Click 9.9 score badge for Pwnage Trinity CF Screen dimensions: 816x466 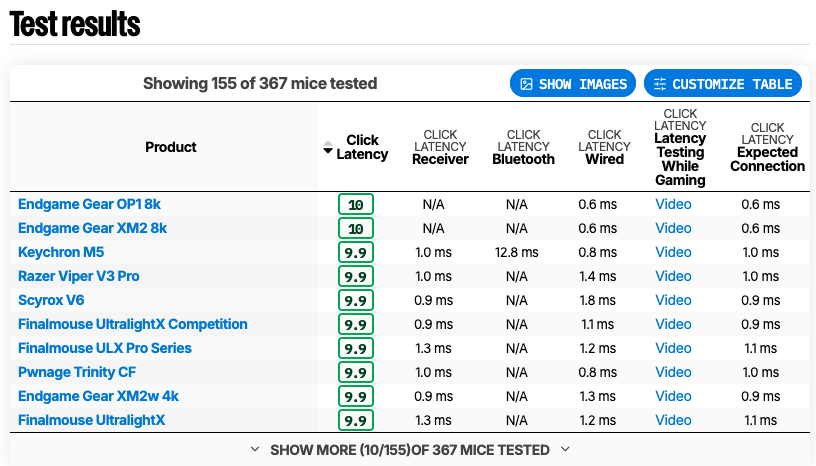(x=356, y=372)
